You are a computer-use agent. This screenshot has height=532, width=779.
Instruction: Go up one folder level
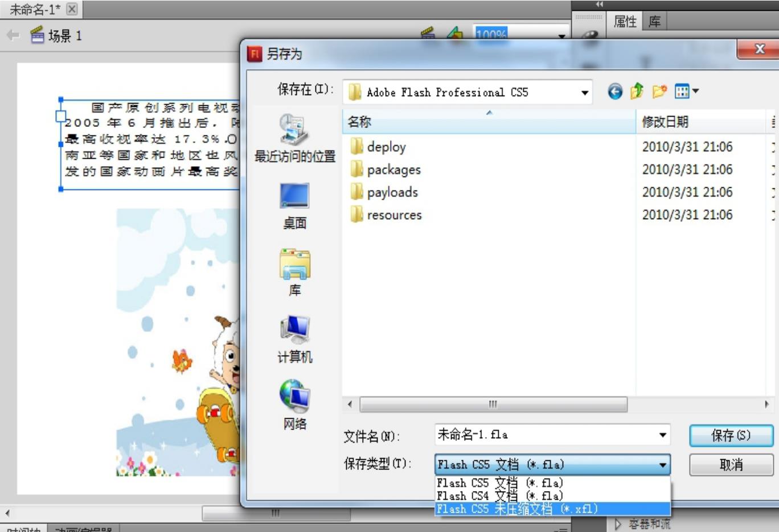pos(637,91)
